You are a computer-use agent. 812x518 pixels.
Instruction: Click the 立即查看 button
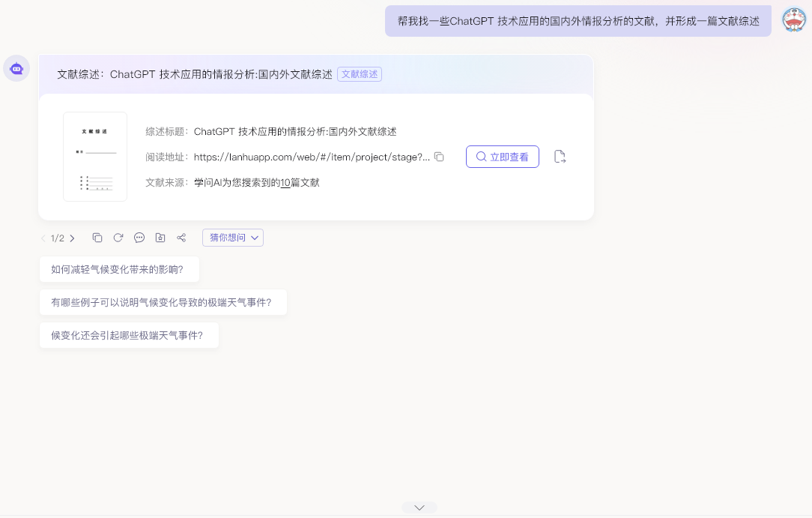pyautogui.click(x=502, y=157)
